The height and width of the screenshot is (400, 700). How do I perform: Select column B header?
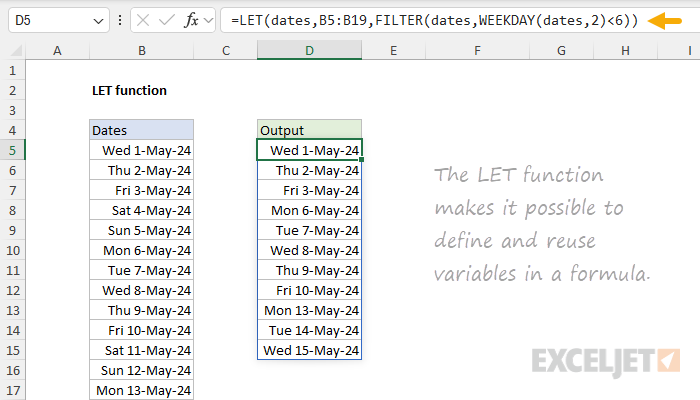142,50
